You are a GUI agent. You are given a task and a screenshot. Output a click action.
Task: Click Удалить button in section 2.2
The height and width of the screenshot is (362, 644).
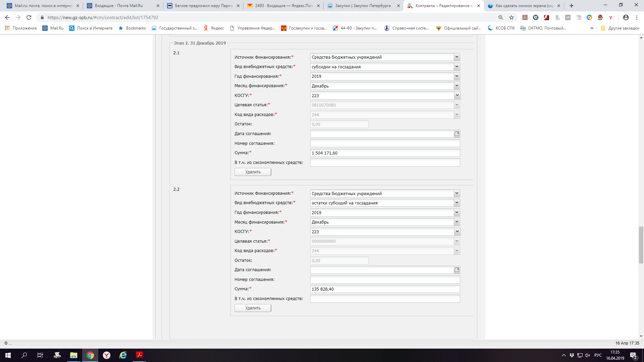(253, 308)
